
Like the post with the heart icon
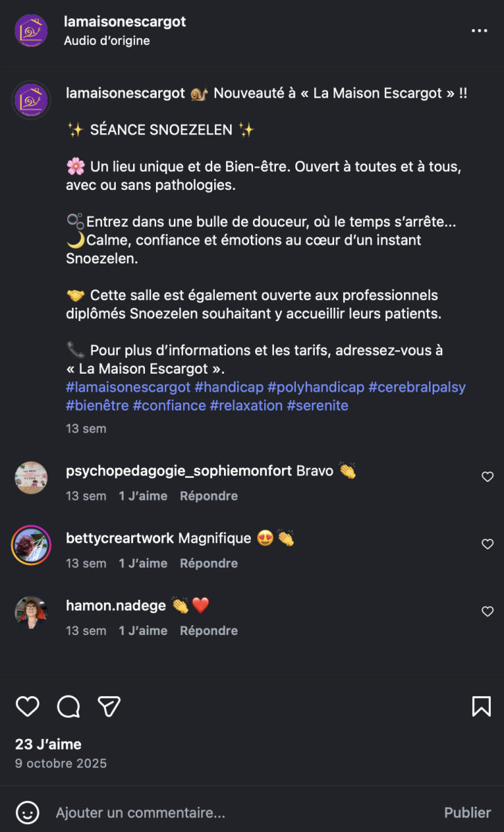(28, 707)
